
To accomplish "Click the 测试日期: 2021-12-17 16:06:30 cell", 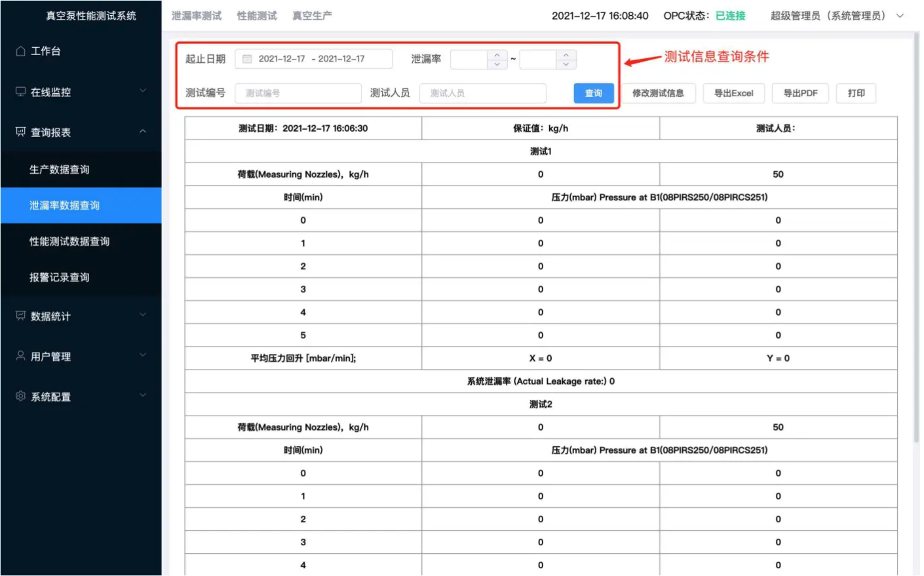I will coord(303,128).
